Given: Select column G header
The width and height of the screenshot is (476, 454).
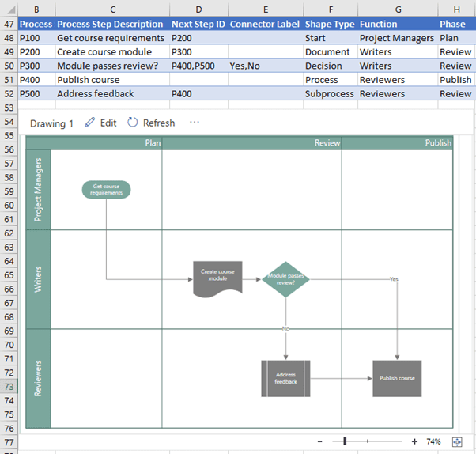Looking at the screenshot, I should click(x=398, y=9).
